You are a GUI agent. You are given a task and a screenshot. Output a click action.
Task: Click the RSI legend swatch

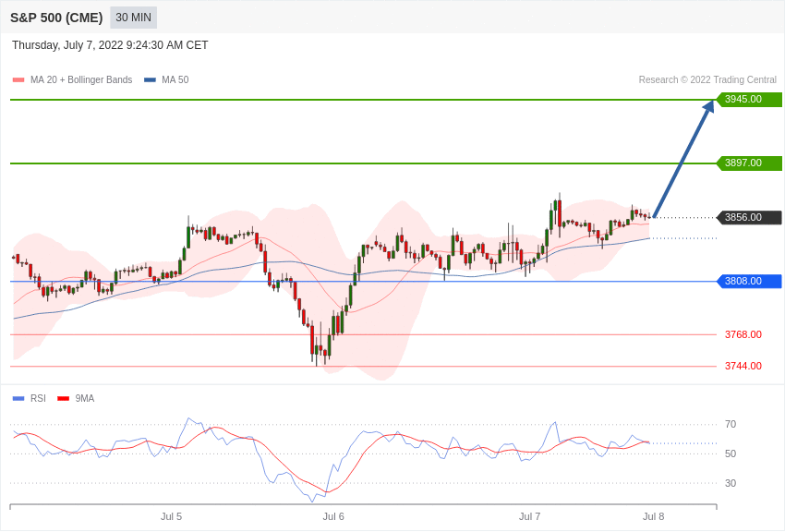pyautogui.click(x=18, y=399)
